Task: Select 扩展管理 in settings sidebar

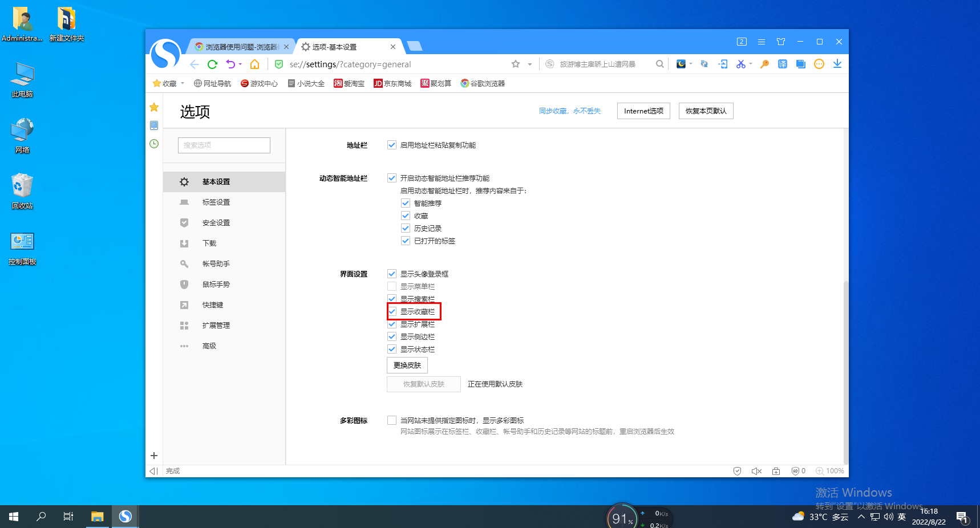Action: (224, 326)
